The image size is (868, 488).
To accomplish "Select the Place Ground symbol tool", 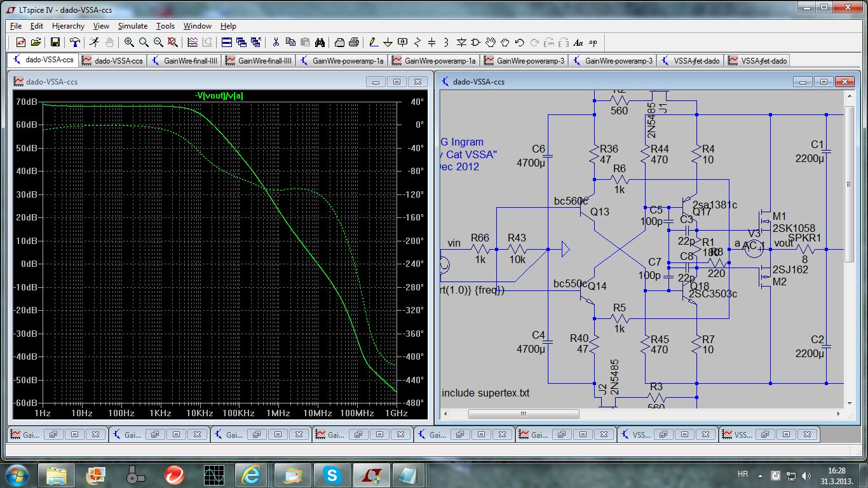I will coord(388,43).
